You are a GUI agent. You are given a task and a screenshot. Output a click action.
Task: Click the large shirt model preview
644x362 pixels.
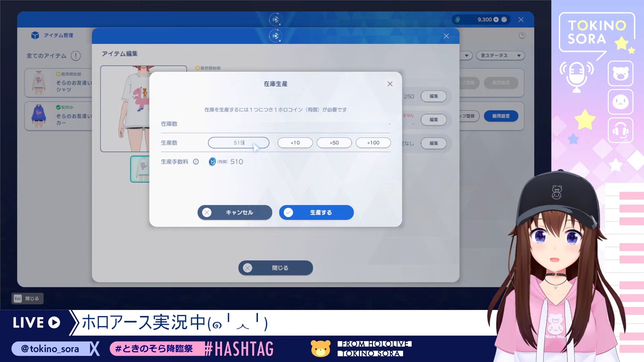tap(125, 109)
